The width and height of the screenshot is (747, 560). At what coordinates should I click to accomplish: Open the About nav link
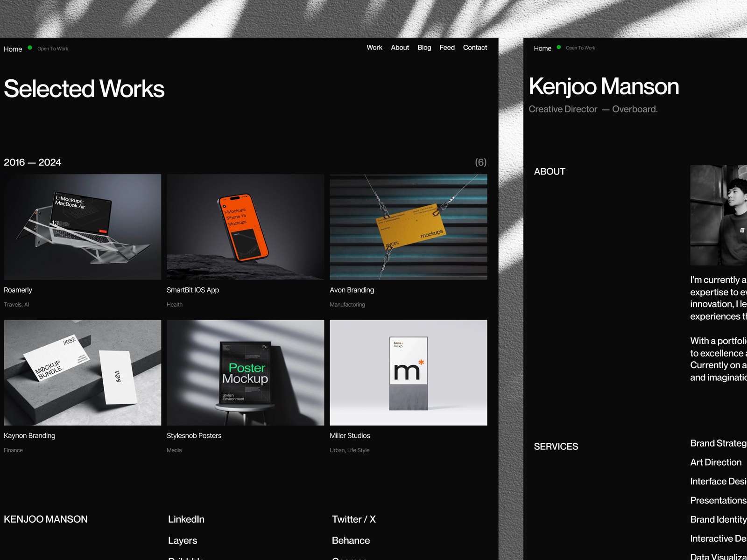[x=400, y=48]
